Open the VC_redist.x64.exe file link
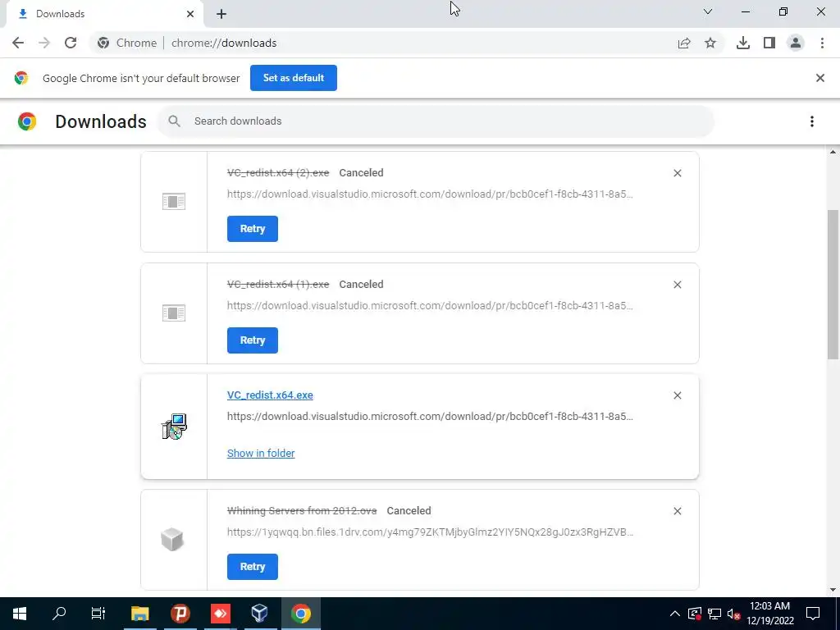 point(270,395)
